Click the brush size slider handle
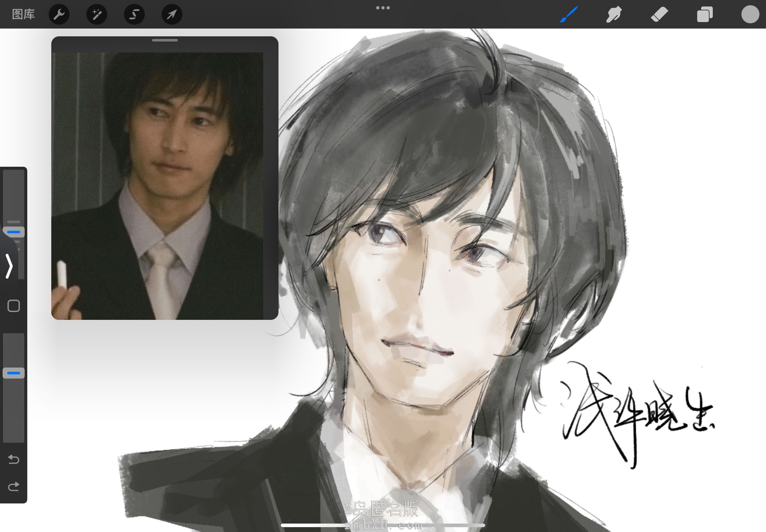 tap(14, 232)
